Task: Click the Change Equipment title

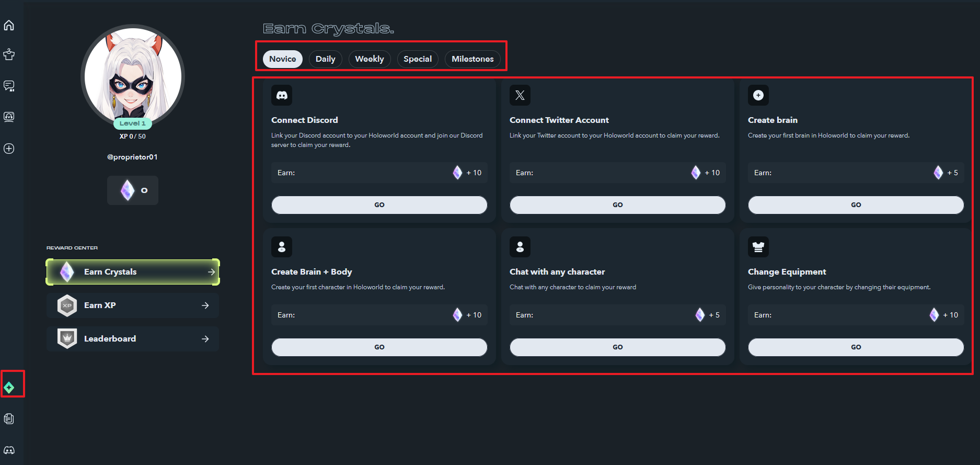Action: 787,272
